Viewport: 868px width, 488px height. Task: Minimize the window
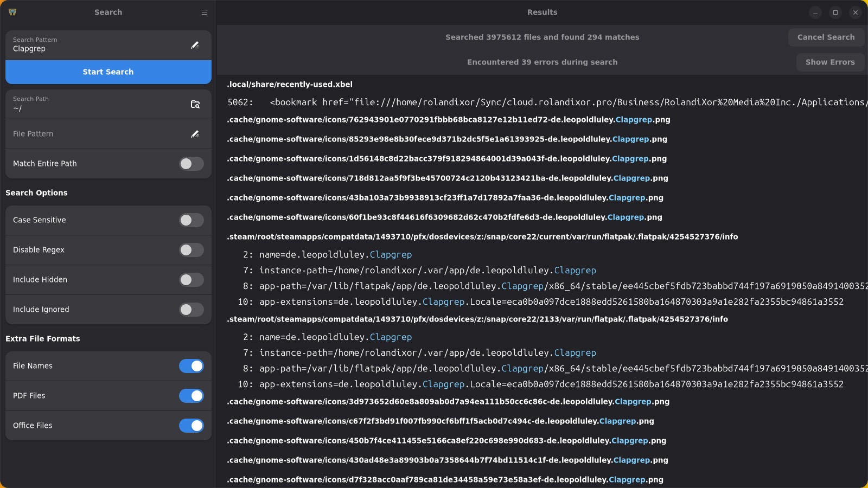815,12
